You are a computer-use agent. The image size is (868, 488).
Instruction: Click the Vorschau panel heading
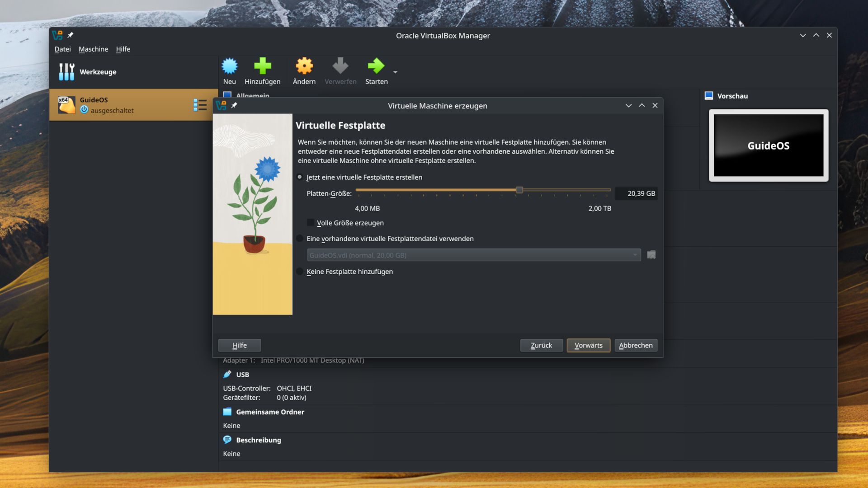click(732, 96)
